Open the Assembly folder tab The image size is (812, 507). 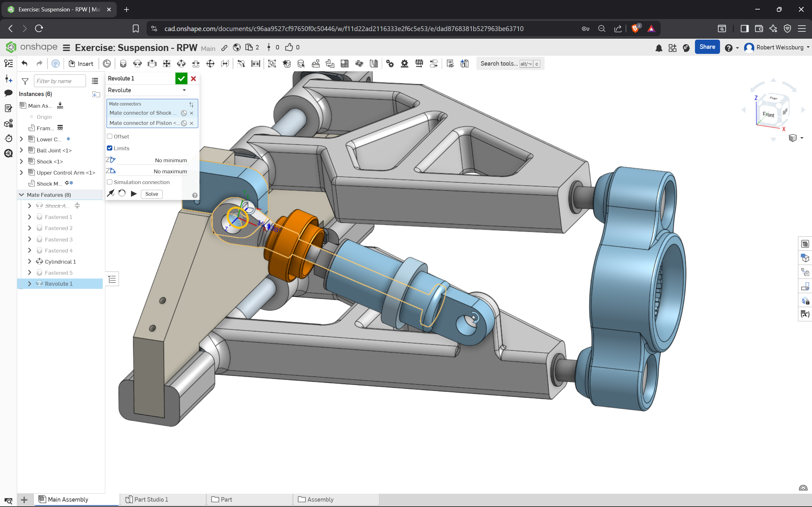point(320,499)
